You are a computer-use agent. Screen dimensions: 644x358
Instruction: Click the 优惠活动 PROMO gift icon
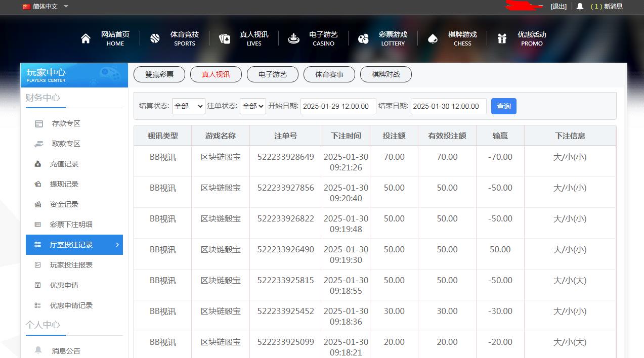(501, 38)
